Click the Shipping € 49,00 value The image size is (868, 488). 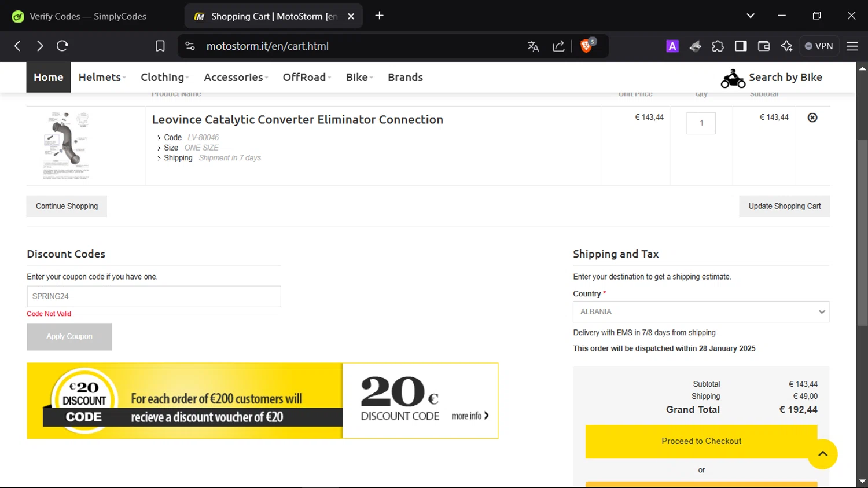(x=805, y=397)
